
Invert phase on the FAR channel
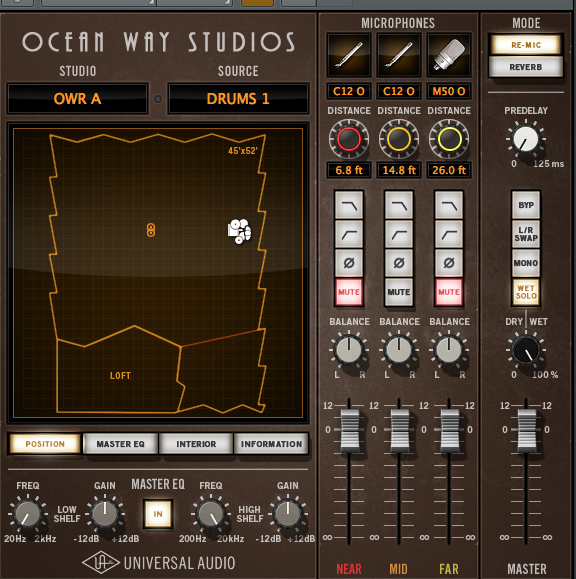click(449, 263)
